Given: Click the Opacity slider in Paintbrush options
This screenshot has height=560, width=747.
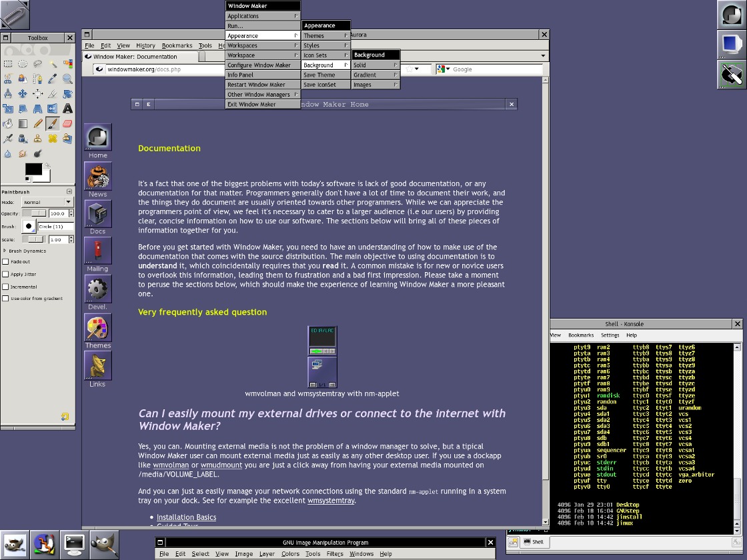Looking at the screenshot, I should (34, 213).
